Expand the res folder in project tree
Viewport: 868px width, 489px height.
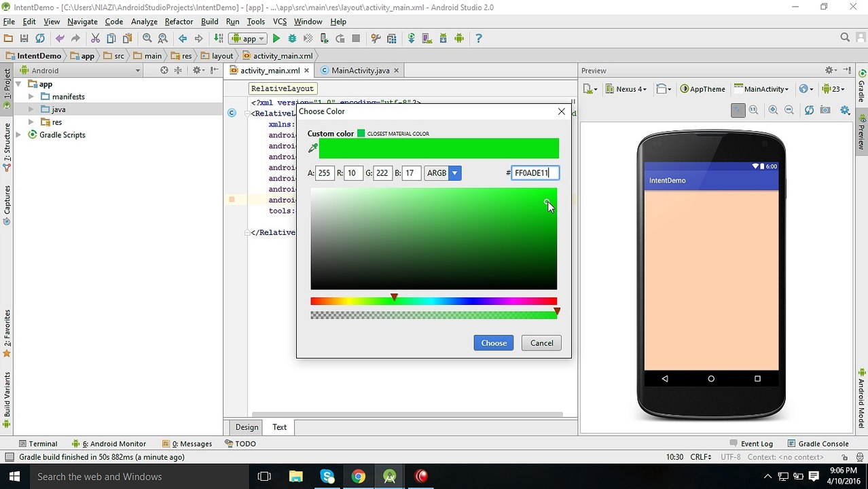coord(31,122)
